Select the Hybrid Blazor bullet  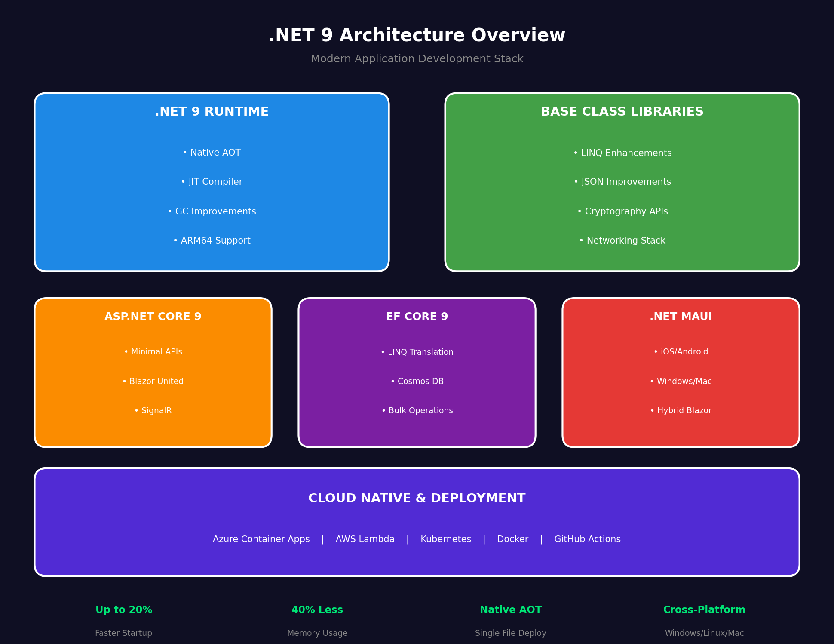tap(681, 410)
